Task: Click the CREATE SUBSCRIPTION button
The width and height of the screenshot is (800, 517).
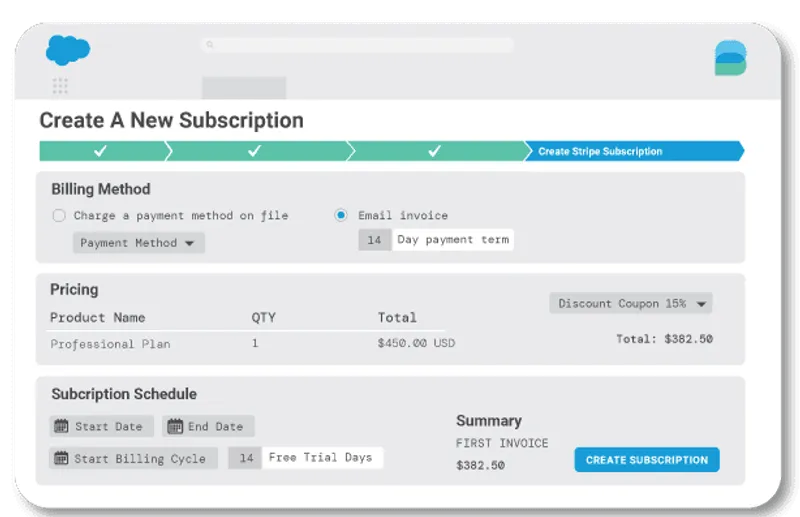Action: (647, 460)
